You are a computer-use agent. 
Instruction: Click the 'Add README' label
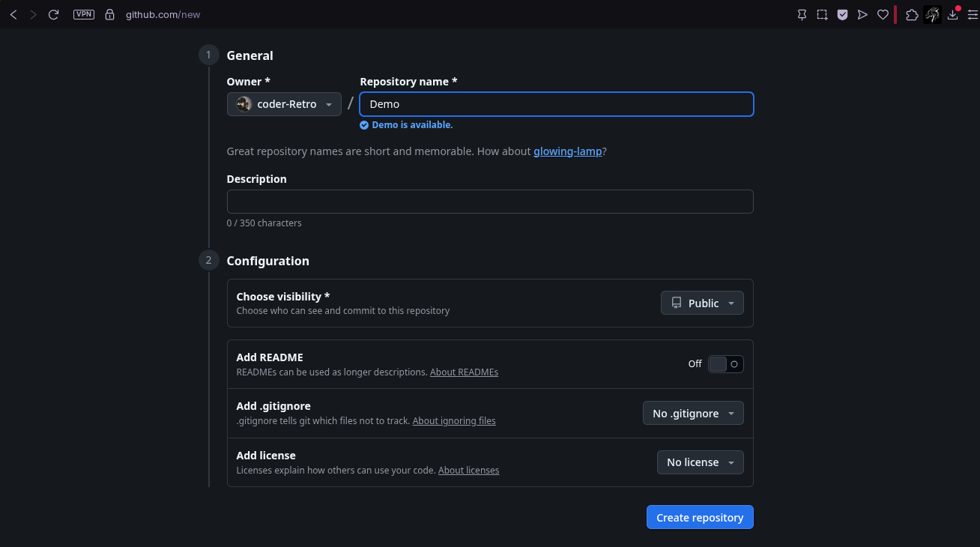coord(270,357)
